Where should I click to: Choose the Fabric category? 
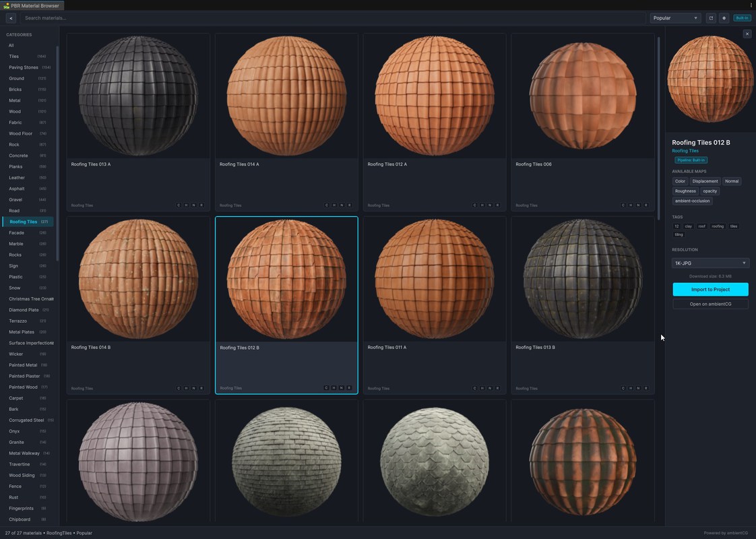(28, 123)
